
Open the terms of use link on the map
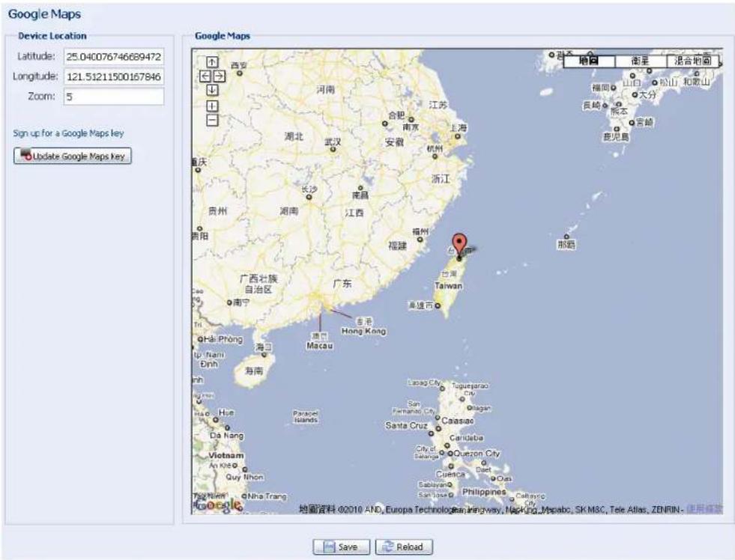(x=704, y=509)
